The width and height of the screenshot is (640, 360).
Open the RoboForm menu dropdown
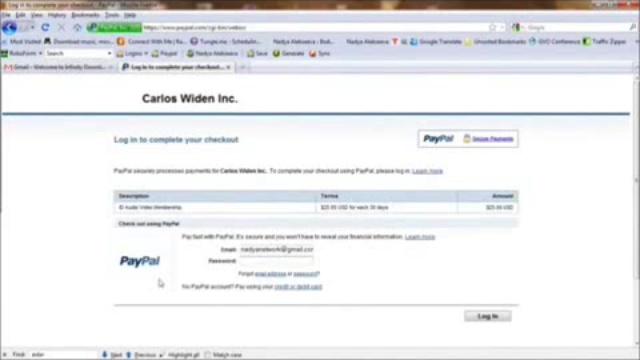tap(40, 53)
